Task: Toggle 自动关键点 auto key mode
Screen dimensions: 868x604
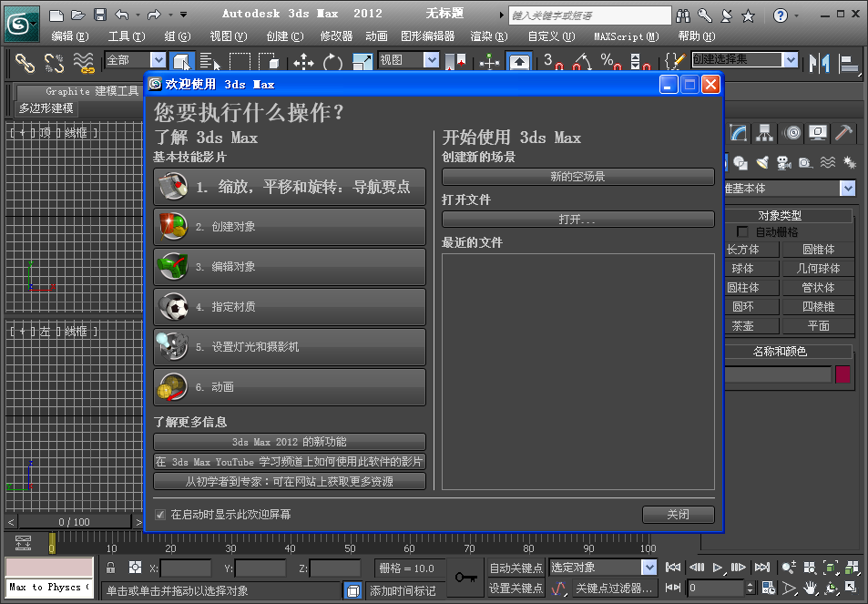Action: tap(516, 568)
